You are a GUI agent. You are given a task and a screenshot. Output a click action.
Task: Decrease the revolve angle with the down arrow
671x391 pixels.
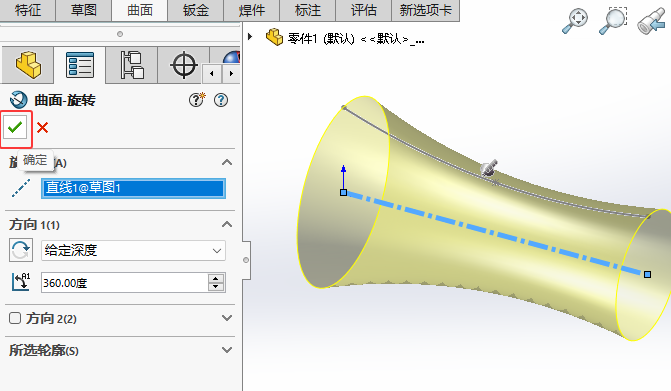pyautogui.click(x=216, y=287)
